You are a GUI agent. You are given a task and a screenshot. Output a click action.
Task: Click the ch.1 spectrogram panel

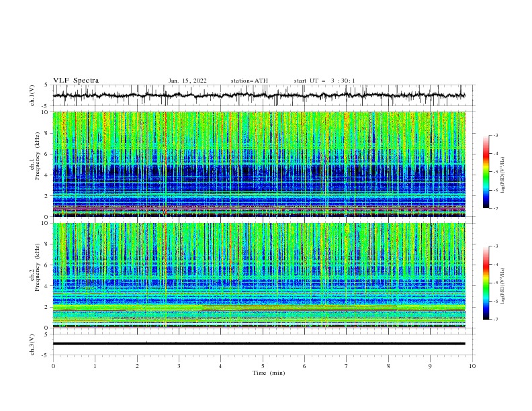(x=259, y=164)
